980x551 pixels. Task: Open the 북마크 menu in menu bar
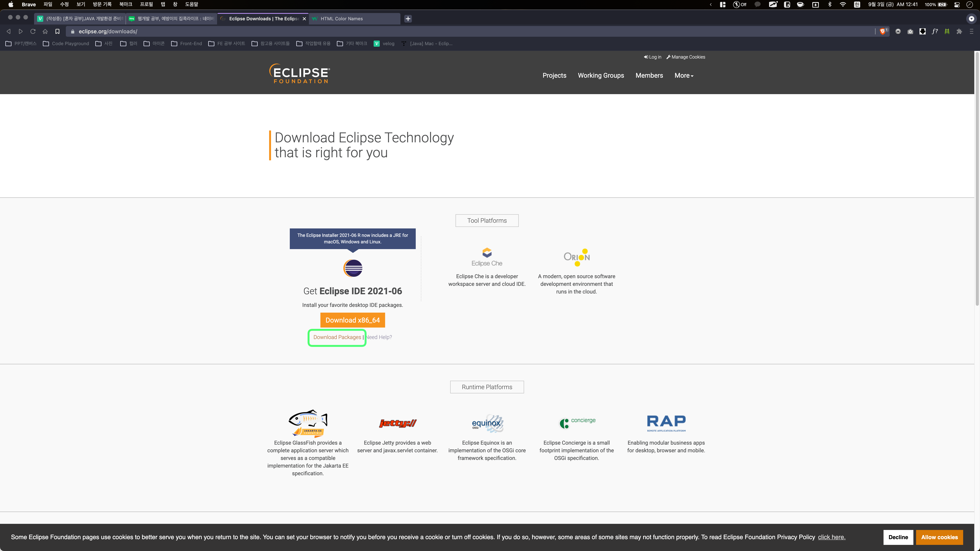click(126, 5)
